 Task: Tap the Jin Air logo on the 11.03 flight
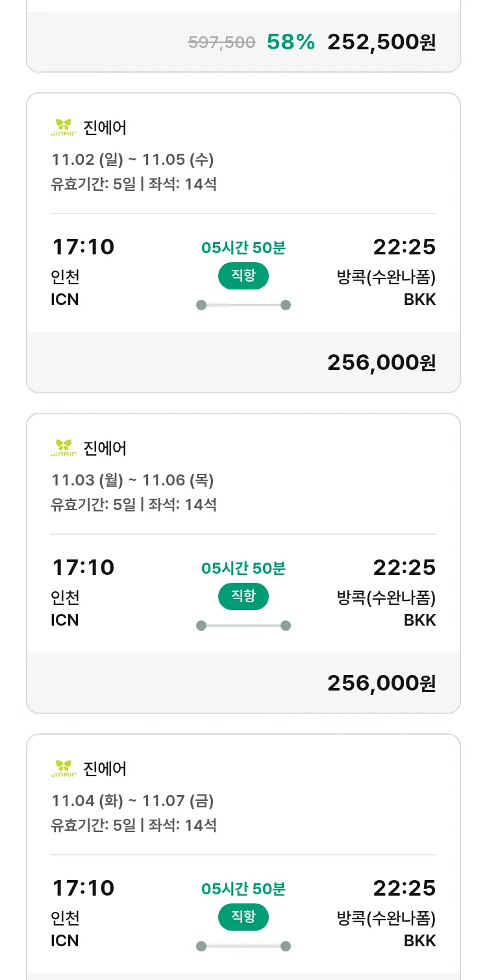coord(64,448)
